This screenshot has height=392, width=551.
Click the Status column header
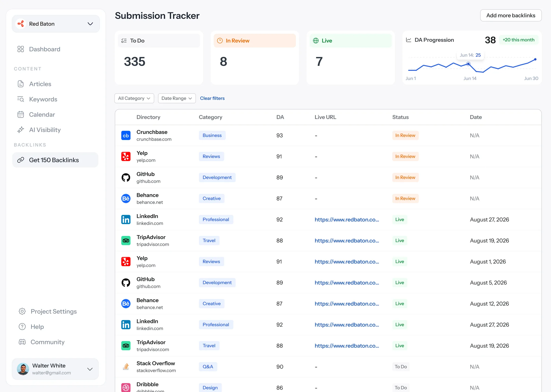tap(400, 117)
